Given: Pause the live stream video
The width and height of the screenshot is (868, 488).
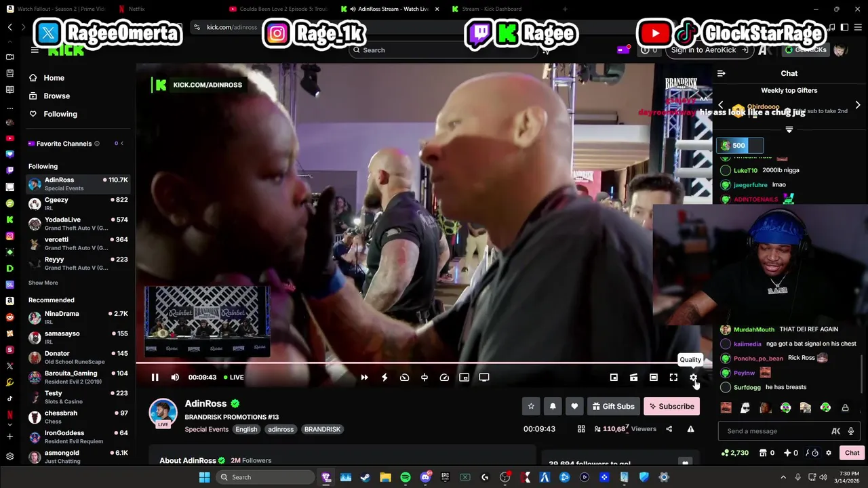Looking at the screenshot, I should coord(155,378).
